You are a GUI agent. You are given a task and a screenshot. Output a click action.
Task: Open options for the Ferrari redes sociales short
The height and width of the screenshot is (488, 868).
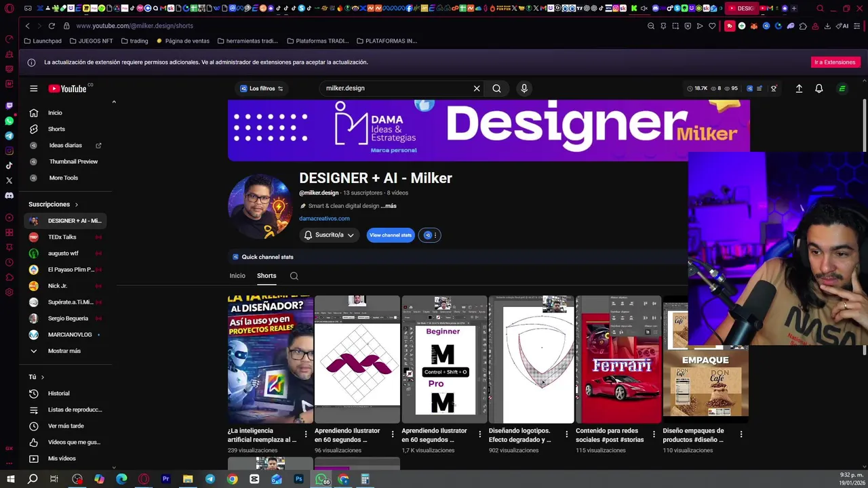(654, 434)
